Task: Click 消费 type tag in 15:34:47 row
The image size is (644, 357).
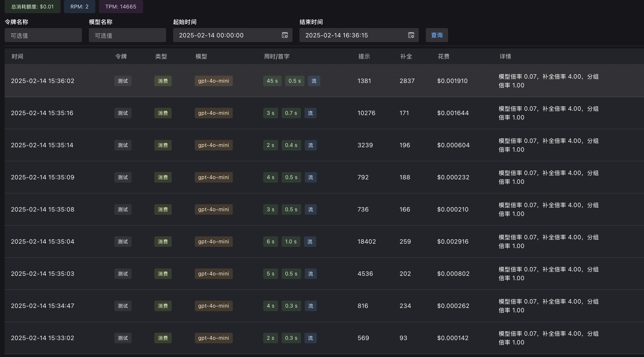Action: coord(163,306)
